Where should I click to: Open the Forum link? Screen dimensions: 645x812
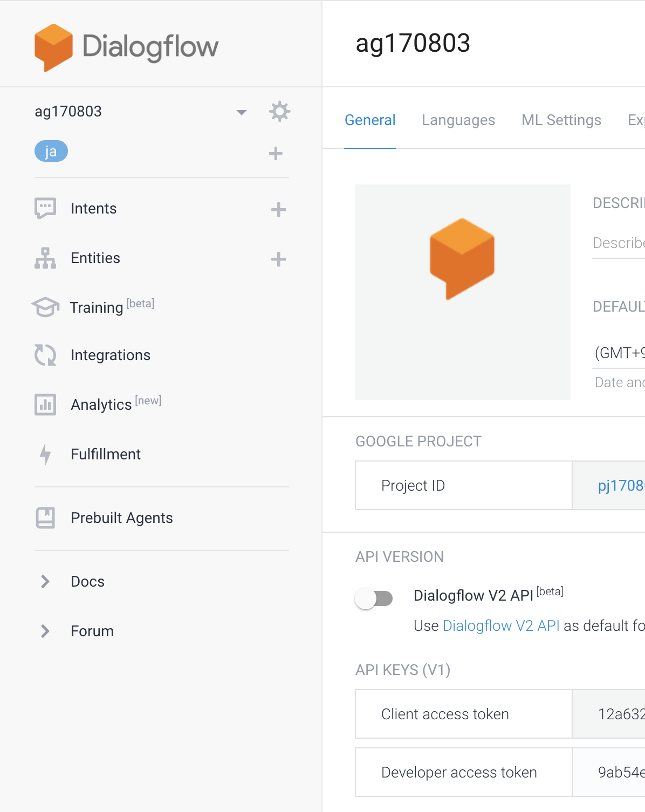[92, 631]
